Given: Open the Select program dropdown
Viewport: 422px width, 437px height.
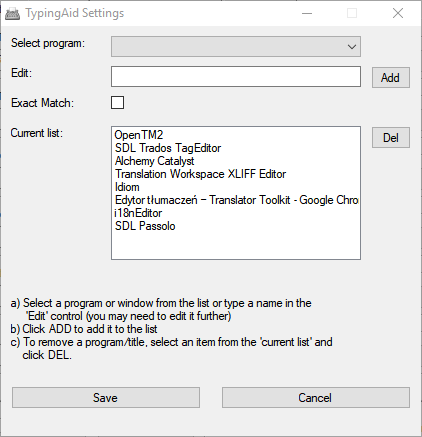Looking at the screenshot, I should [x=236, y=46].
